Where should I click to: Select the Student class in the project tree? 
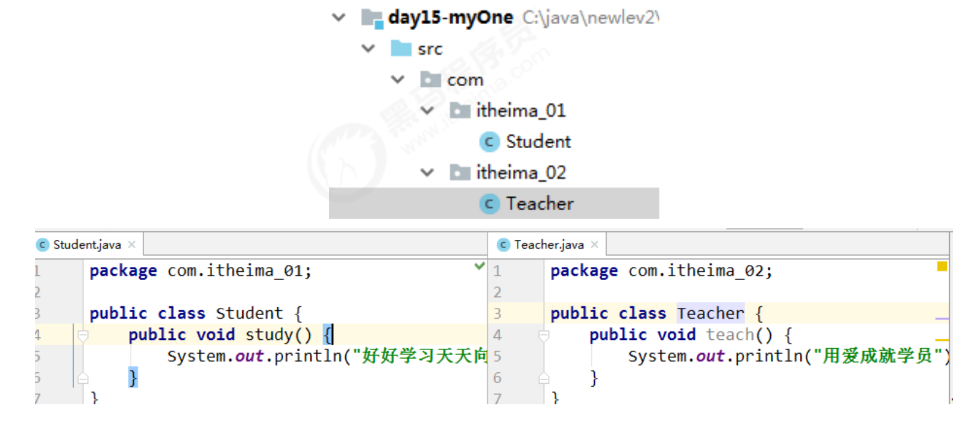[538, 142]
